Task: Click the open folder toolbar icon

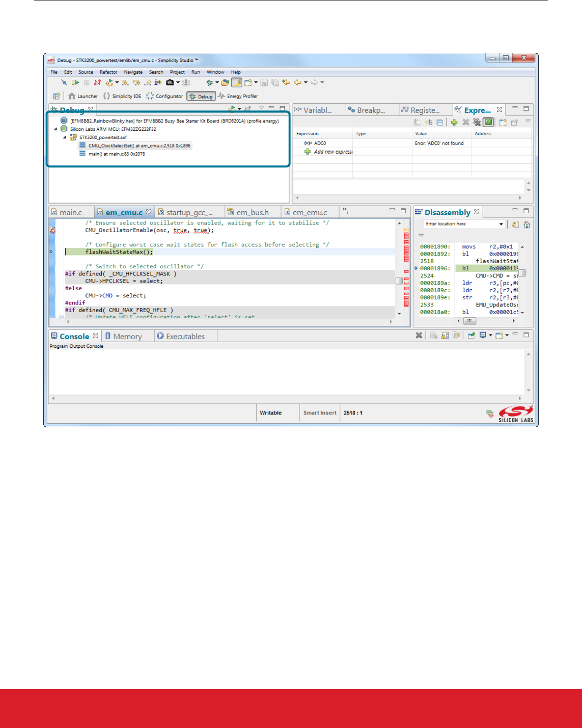Action: (x=225, y=82)
